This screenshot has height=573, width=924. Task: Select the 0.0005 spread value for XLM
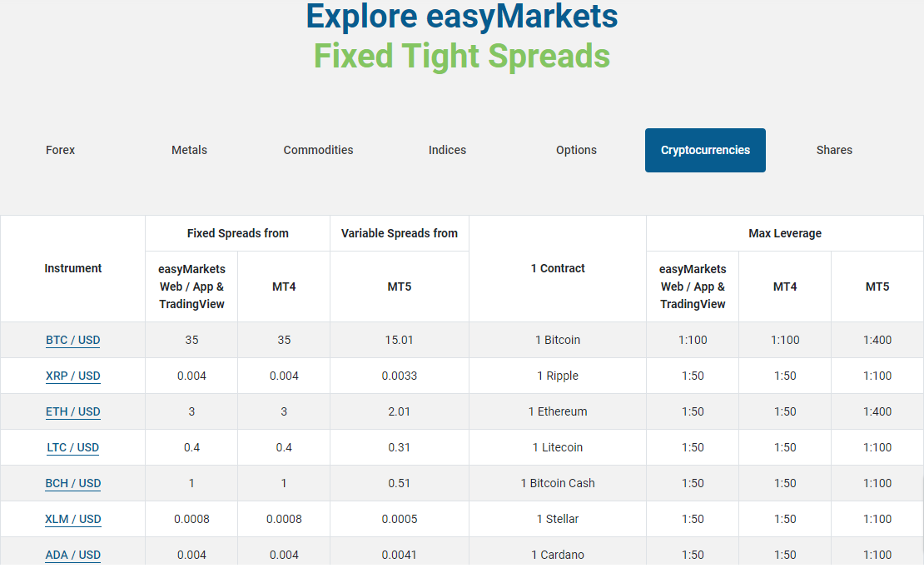click(x=400, y=520)
